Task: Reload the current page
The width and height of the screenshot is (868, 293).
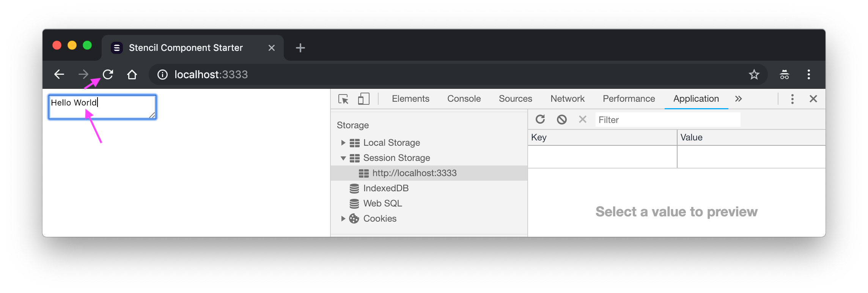Action: pyautogui.click(x=108, y=74)
